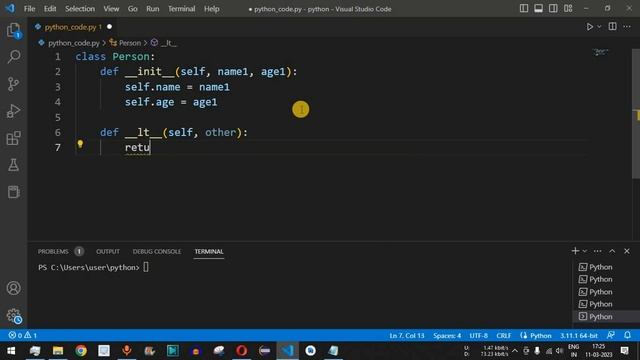
Task: Open the Windows Start menu
Action: (11, 351)
